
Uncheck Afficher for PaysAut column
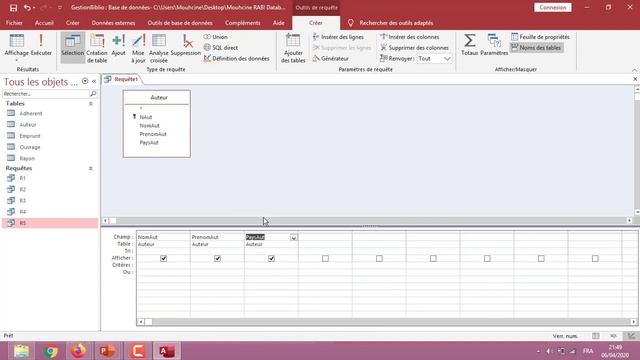[x=271, y=258]
